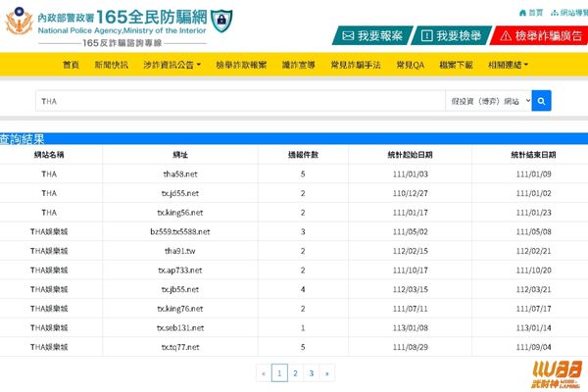Click the tha58.net URL cell
This screenshot has height=392, width=588.
[x=180, y=174]
